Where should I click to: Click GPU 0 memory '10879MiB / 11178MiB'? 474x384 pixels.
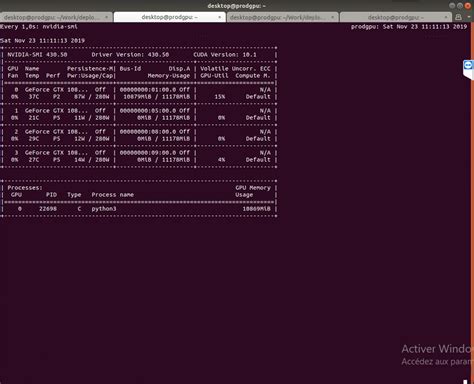click(x=156, y=97)
